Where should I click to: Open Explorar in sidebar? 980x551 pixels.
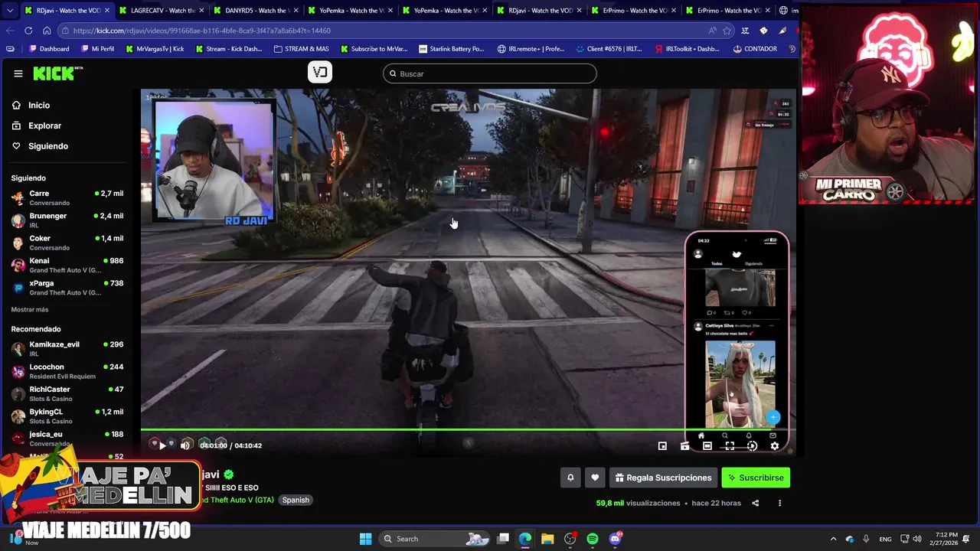[67, 126]
